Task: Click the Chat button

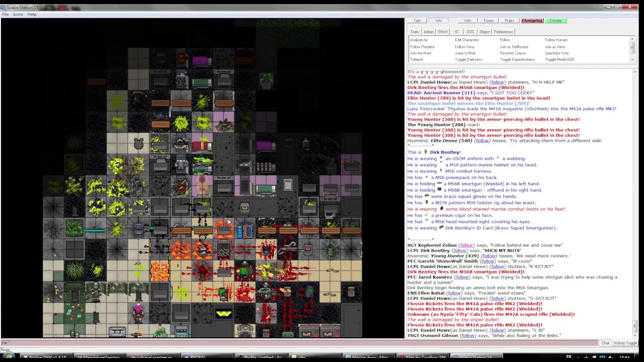Action: click(605, 343)
